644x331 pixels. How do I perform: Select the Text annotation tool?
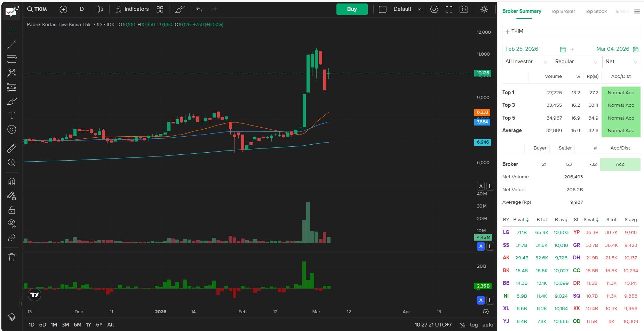click(12, 115)
